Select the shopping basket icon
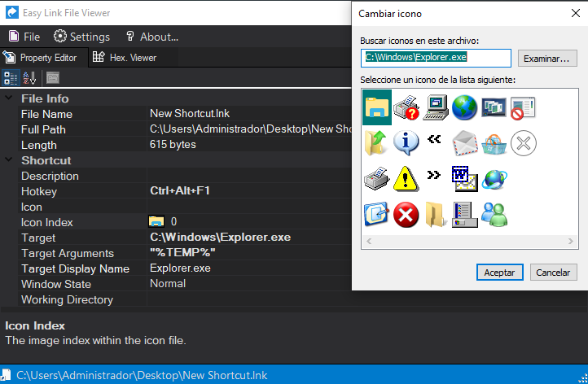The height and width of the screenshot is (384, 588). pos(494,143)
